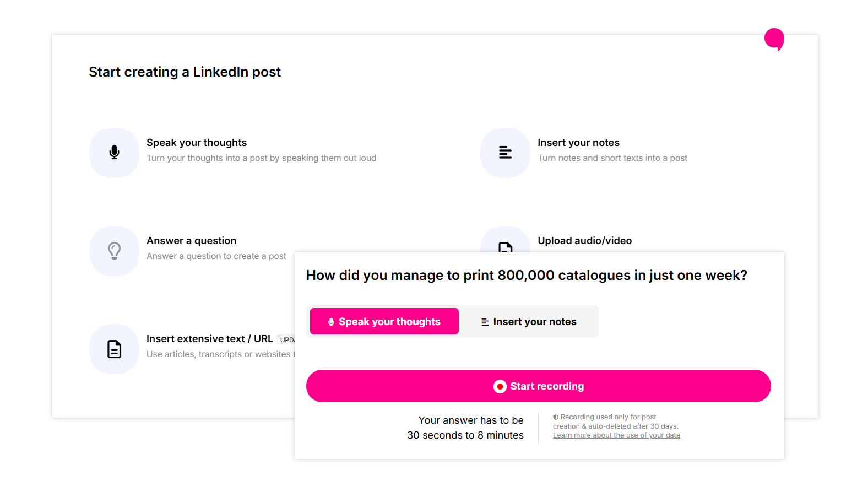Image resolution: width=868 pixels, height=486 pixels.
Task: Click the Turn notes and short texts description
Action: tap(612, 158)
